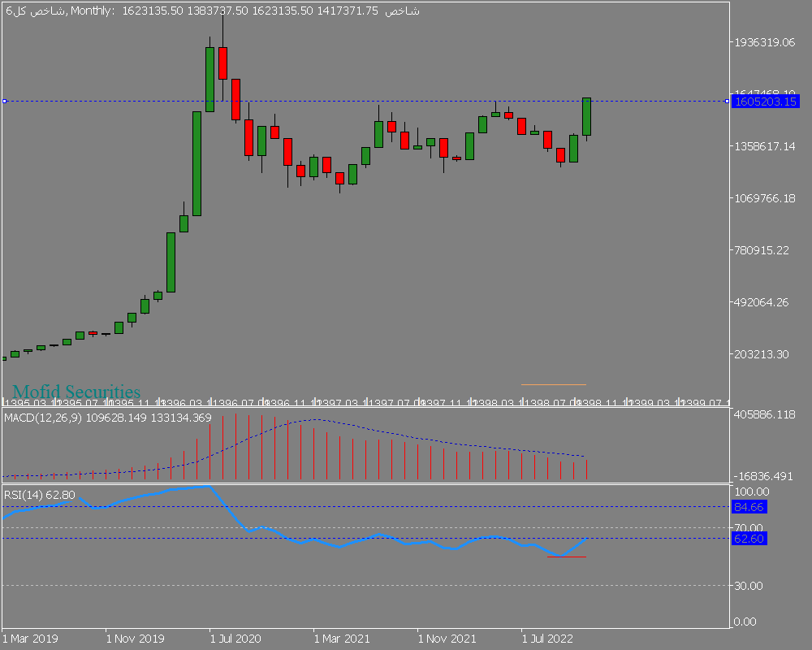Screen dimensions: 812x650
Task: Click the 1 Jul 2020 date marker
Action: pos(235,639)
